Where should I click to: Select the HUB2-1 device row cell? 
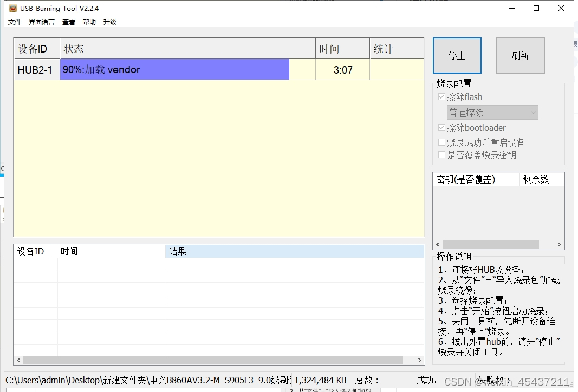37,70
